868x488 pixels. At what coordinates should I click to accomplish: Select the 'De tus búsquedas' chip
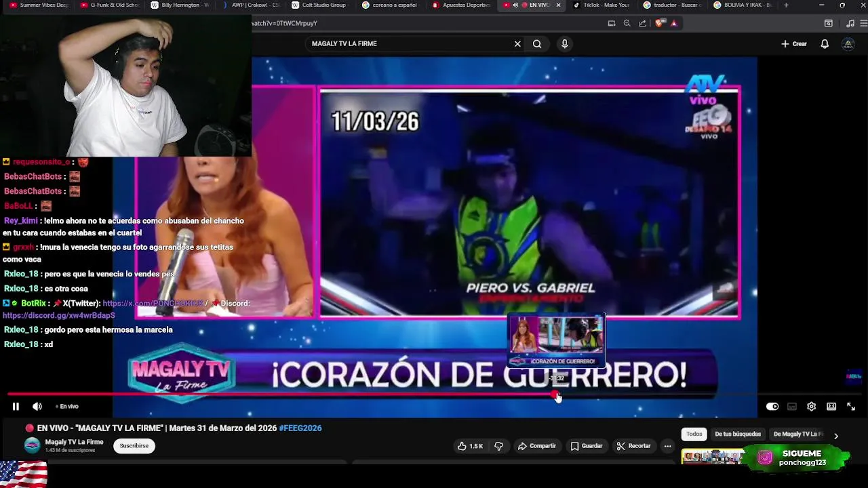pos(738,434)
